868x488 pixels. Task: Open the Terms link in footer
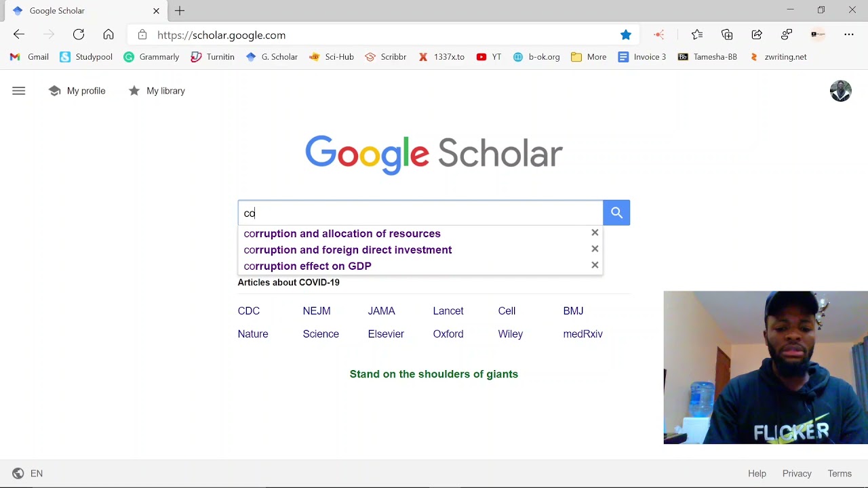coord(840,473)
